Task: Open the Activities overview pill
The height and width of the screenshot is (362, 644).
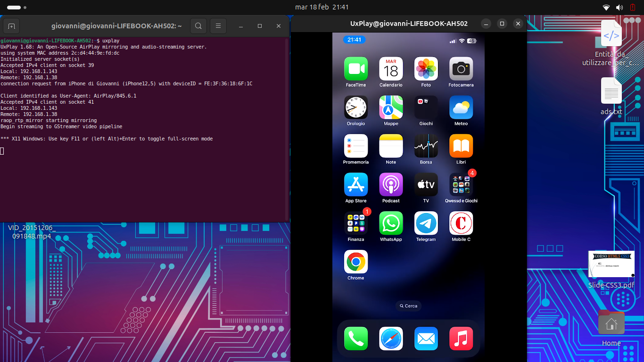Action: click(x=17, y=8)
